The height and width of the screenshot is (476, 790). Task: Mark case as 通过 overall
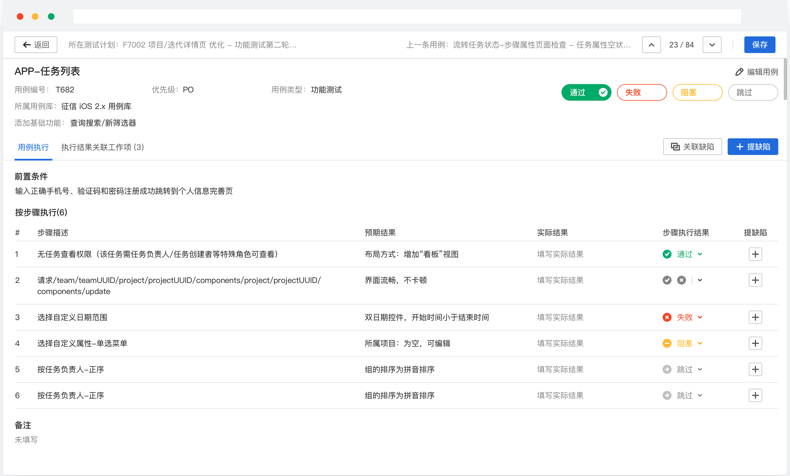click(586, 93)
